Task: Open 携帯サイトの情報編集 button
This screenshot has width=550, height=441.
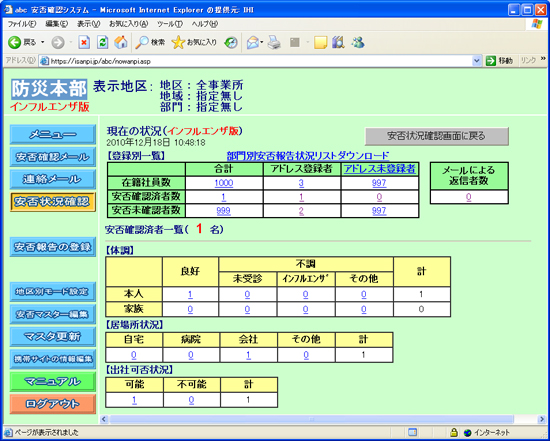Action: click(53, 359)
